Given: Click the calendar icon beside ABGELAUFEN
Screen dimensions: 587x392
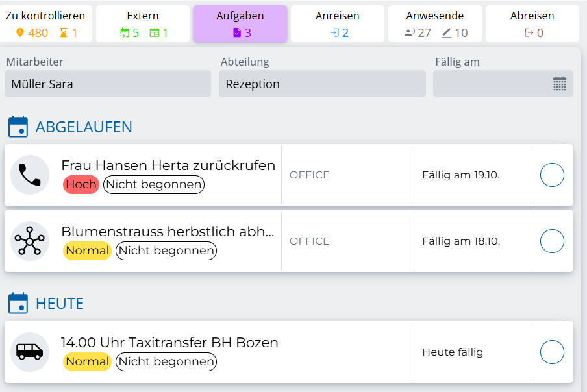Looking at the screenshot, I should point(18,127).
